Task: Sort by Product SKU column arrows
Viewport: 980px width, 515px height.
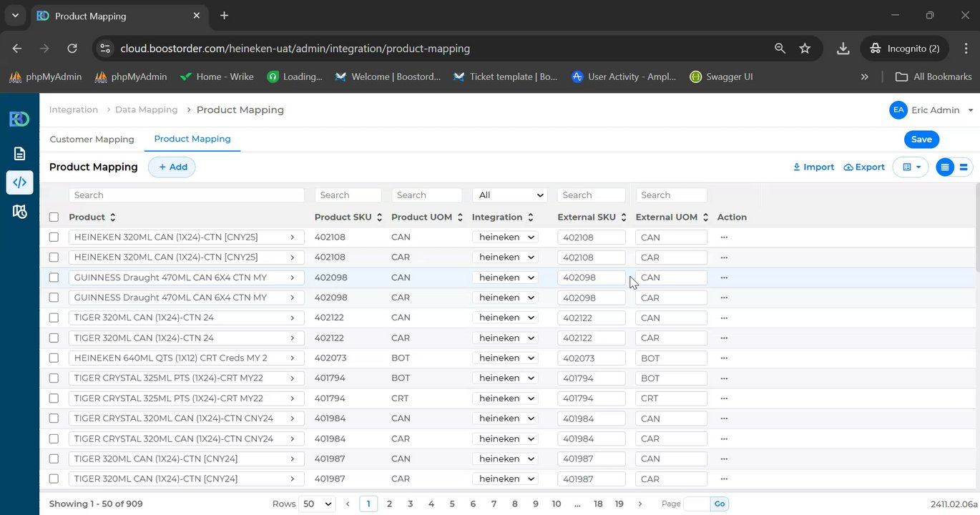Action: [x=379, y=217]
